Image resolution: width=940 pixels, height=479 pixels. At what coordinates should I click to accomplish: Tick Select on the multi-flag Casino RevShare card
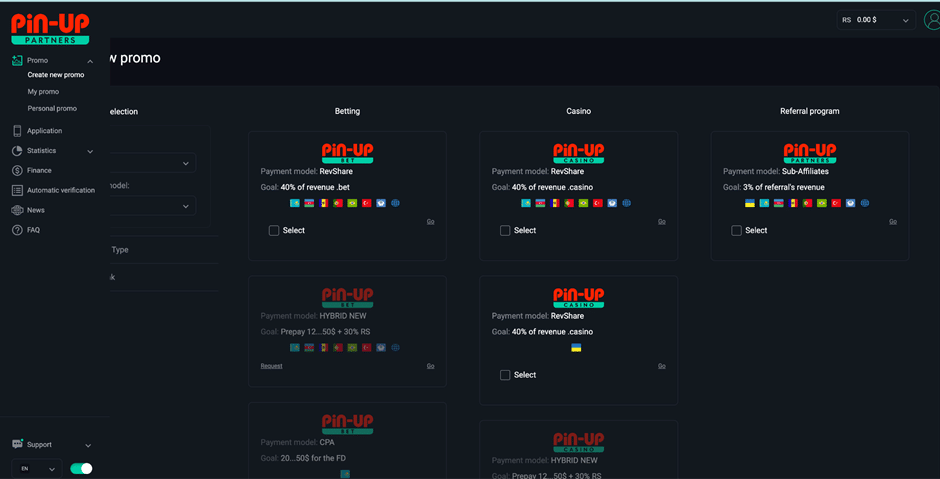pos(505,230)
